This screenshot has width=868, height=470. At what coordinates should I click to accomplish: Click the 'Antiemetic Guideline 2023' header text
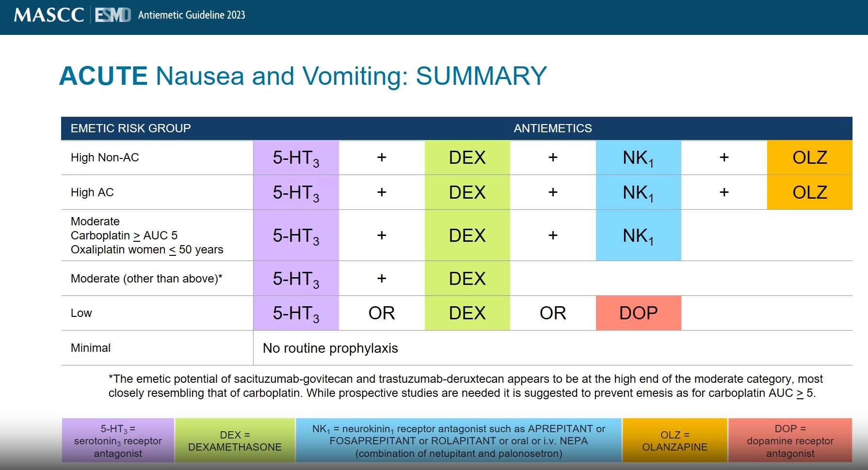click(192, 15)
